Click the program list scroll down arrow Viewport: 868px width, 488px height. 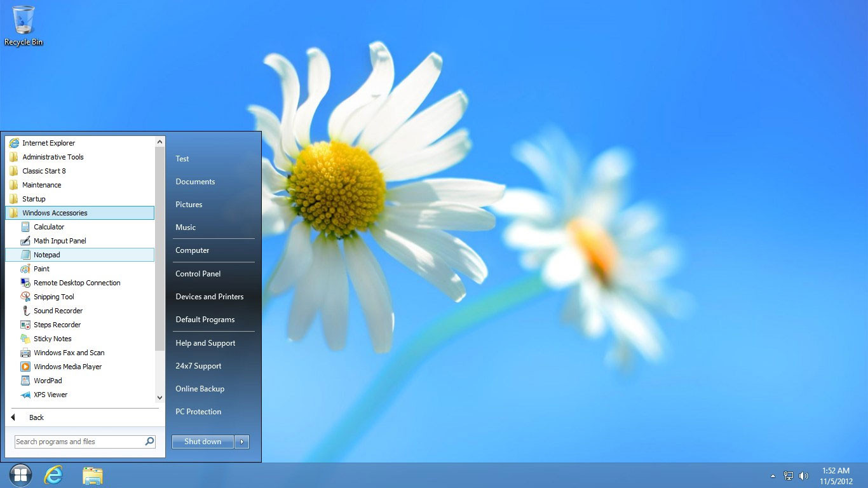[x=159, y=398]
